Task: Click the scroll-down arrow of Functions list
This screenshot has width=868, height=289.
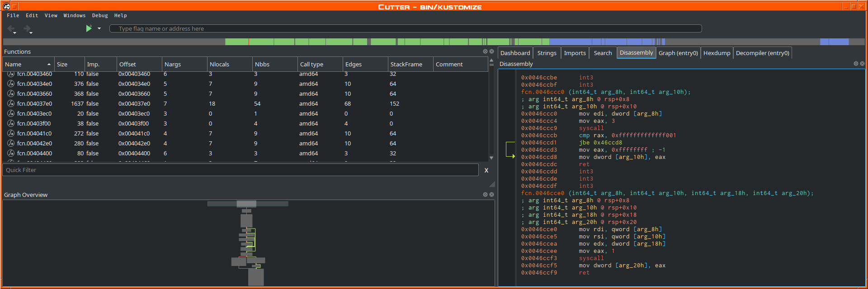Action: point(491,158)
